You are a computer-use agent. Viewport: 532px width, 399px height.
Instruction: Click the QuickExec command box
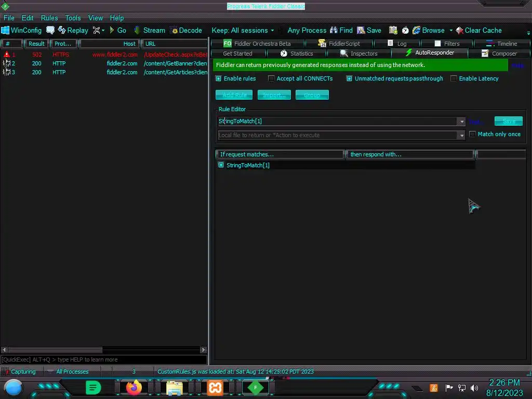pos(104,360)
